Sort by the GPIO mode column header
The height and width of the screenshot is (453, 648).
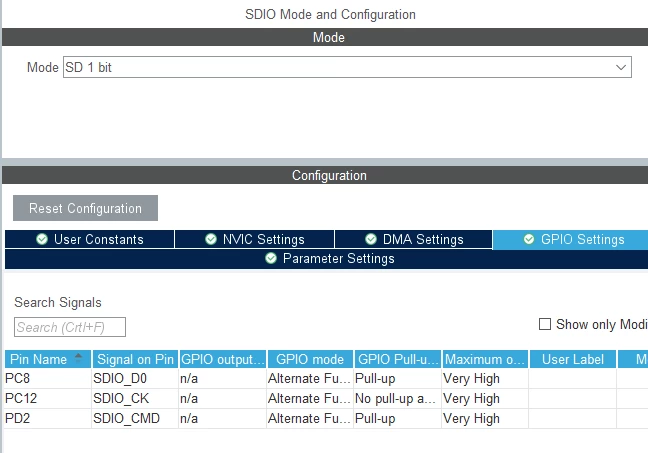coord(310,359)
